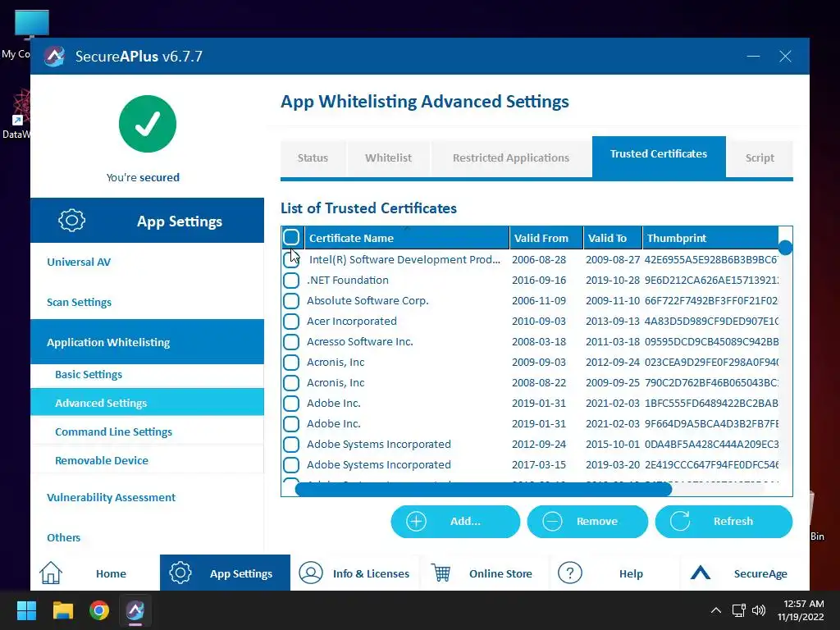The image size is (840, 630).
Task: Click the Home house icon in bottom bar
Action: [51, 573]
